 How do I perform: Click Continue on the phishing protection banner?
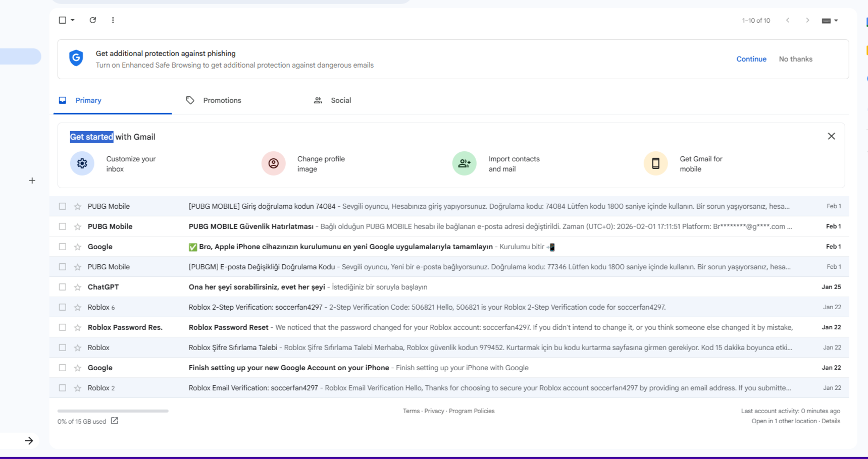[751, 59]
